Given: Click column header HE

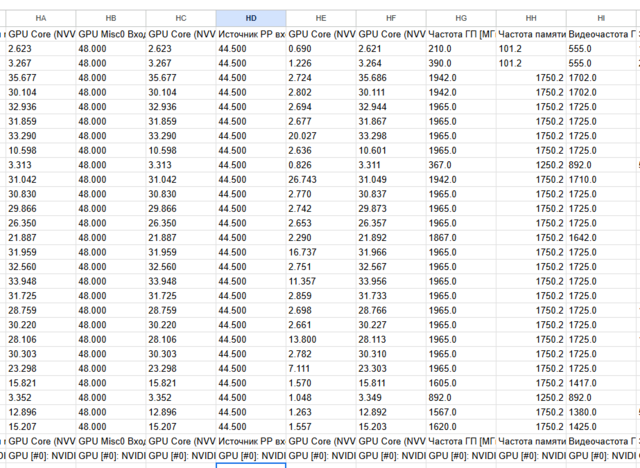Looking at the screenshot, I should 320,18.
